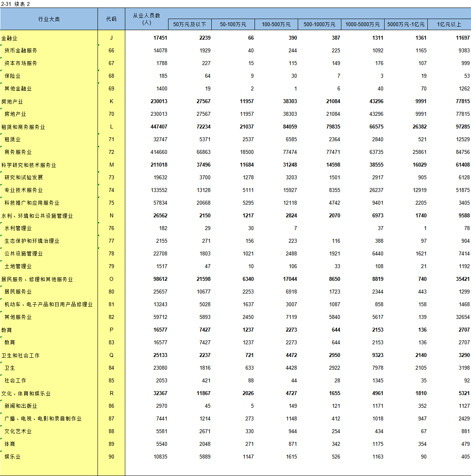Click the 金融业 row label
Viewport: 471px width, 476px height.
click(10, 38)
